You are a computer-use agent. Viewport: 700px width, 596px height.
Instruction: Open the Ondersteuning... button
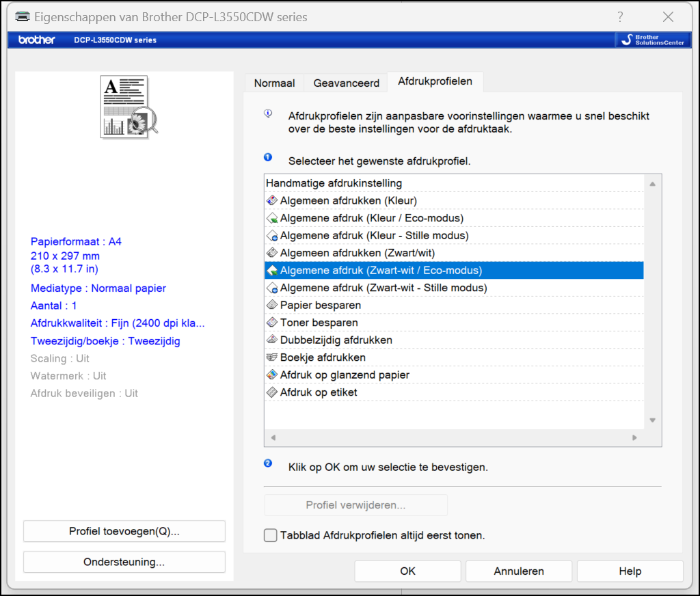click(124, 562)
